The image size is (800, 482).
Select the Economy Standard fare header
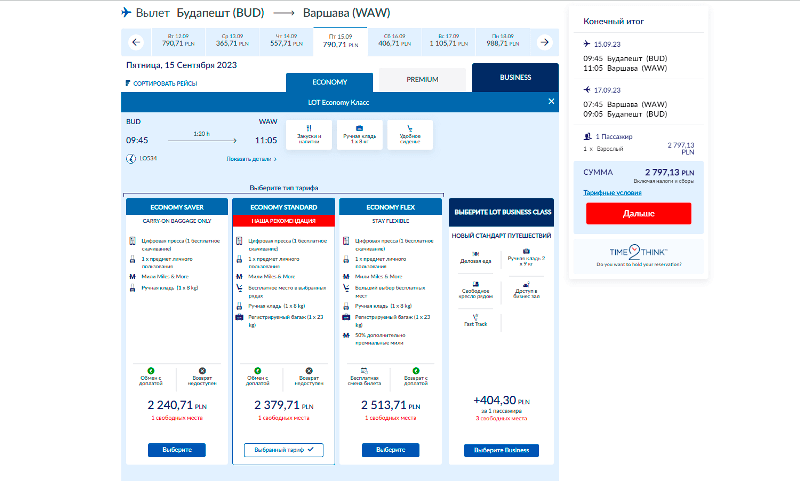(284, 207)
